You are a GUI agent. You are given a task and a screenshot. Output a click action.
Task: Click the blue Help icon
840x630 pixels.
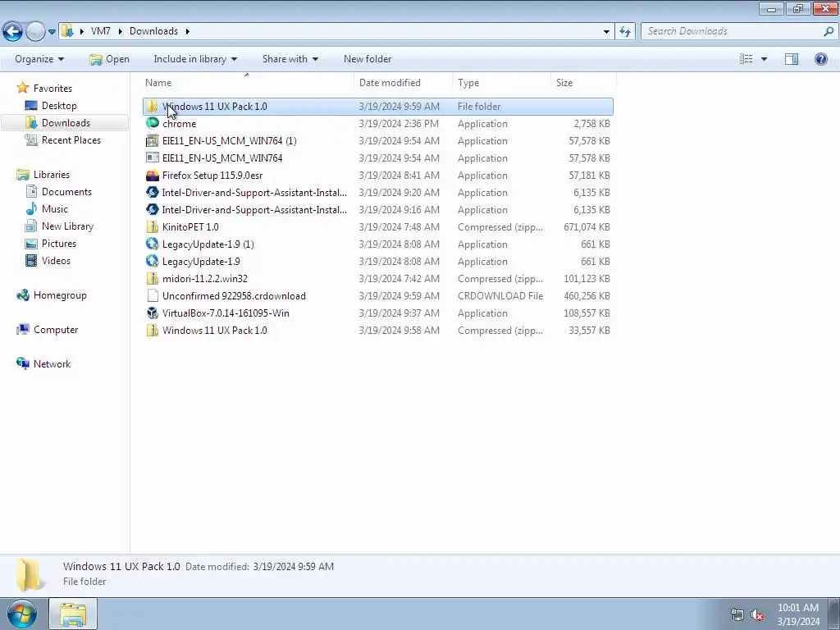820,59
